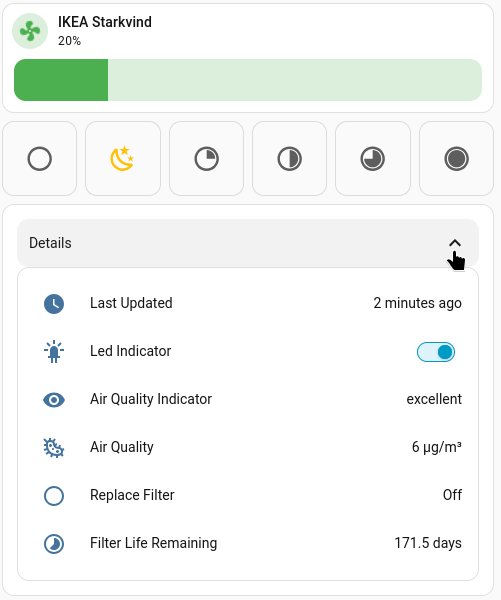Select the three-quarter circle speed preset

pyautogui.click(x=373, y=158)
